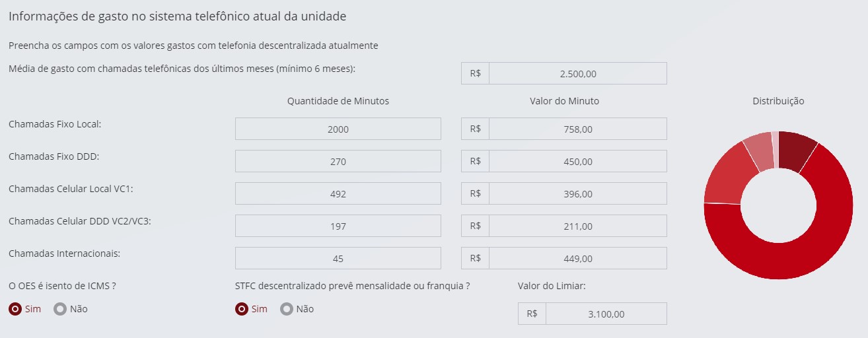Viewport: 868px width, 338px height.
Task: Click the Internacionais minute value field 449,00
Action: (577, 259)
